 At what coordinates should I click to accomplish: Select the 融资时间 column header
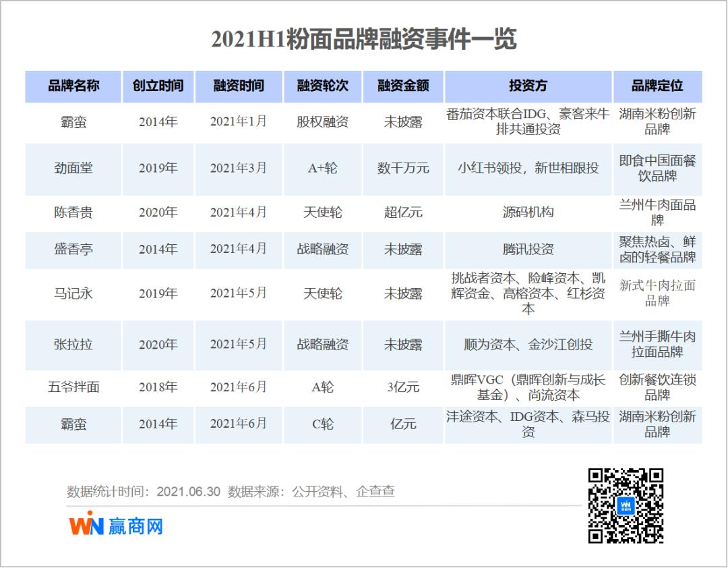(x=239, y=86)
